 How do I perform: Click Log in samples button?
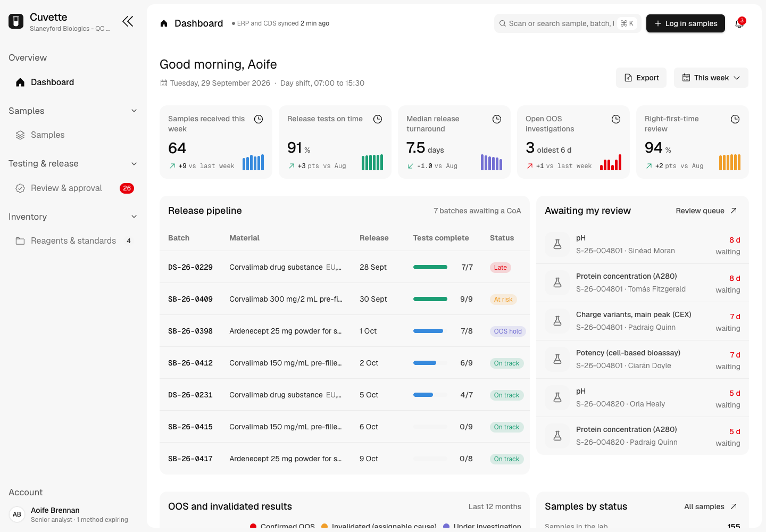pyautogui.click(x=686, y=23)
